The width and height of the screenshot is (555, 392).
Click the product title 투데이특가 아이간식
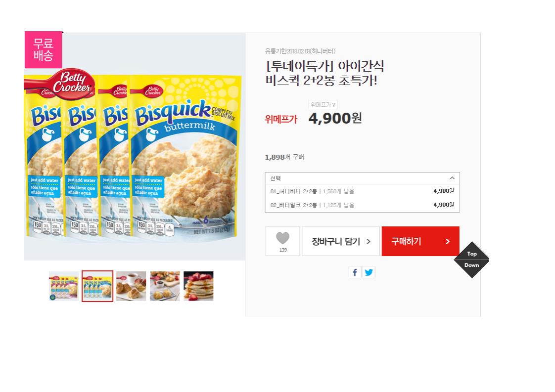pyautogui.click(x=324, y=73)
